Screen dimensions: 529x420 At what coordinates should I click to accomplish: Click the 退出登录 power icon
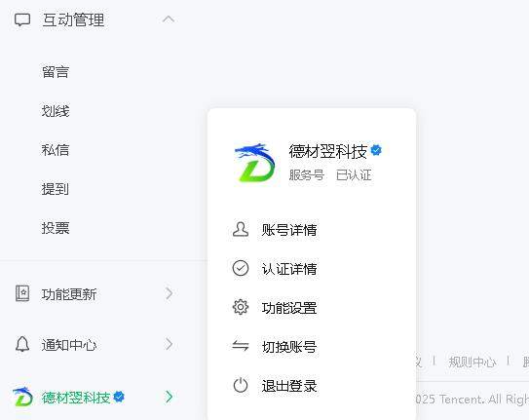(x=241, y=385)
